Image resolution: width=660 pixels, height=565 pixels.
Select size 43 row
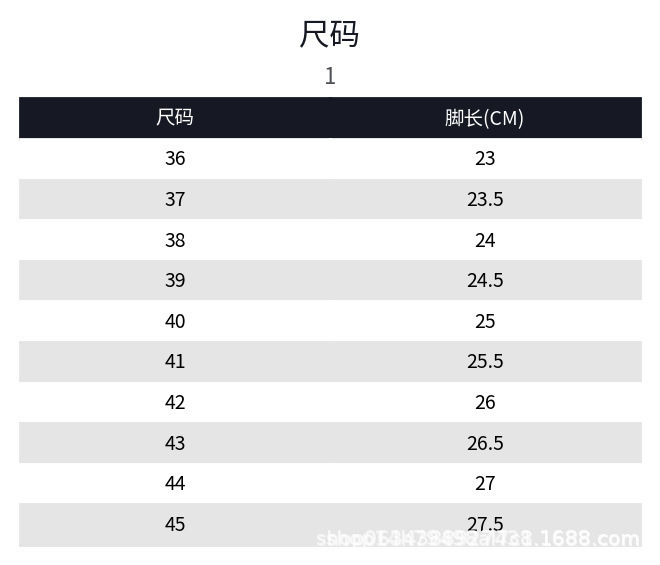coord(330,442)
